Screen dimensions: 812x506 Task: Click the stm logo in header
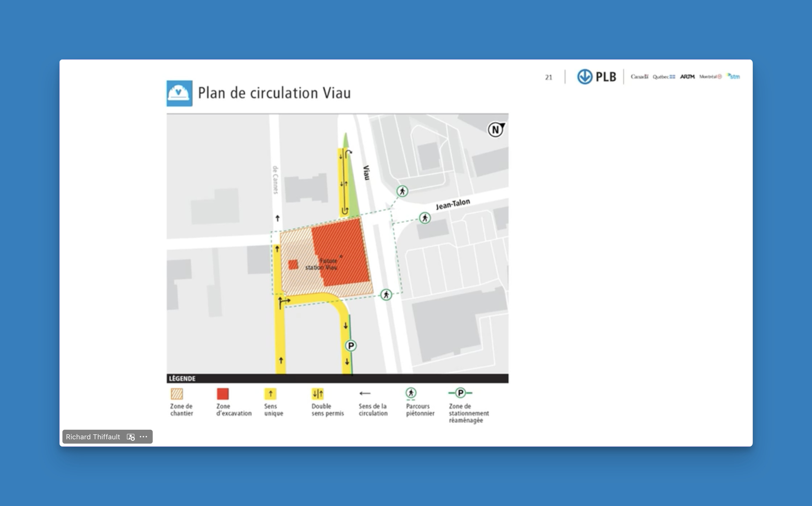point(733,76)
